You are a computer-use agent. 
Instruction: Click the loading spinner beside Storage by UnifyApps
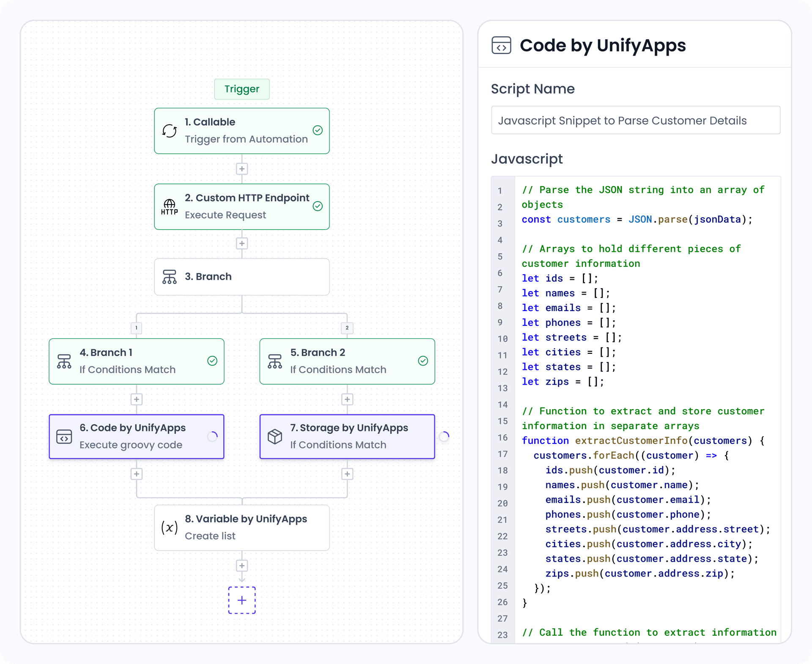tap(444, 437)
